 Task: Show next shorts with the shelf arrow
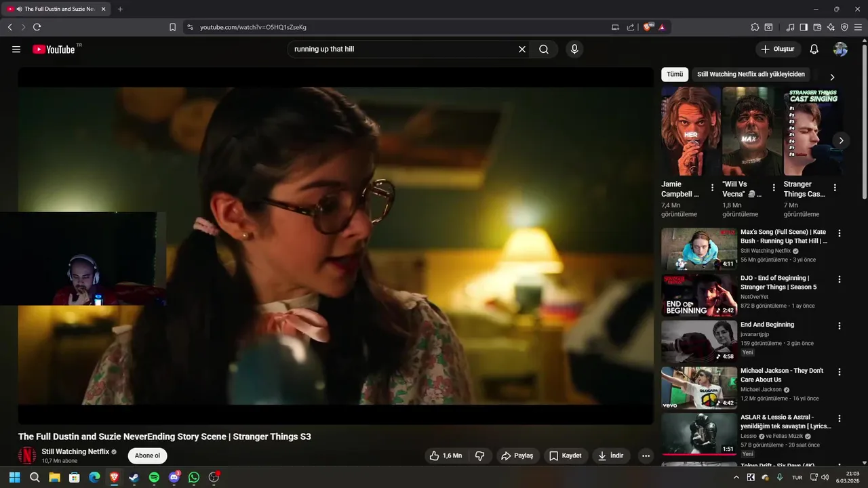tap(841, 140)
